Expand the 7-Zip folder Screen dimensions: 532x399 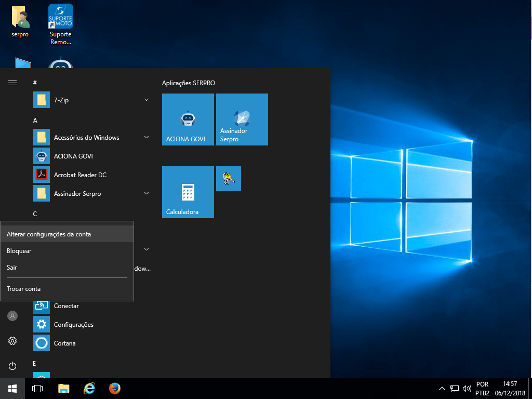(x=147, y=100)
